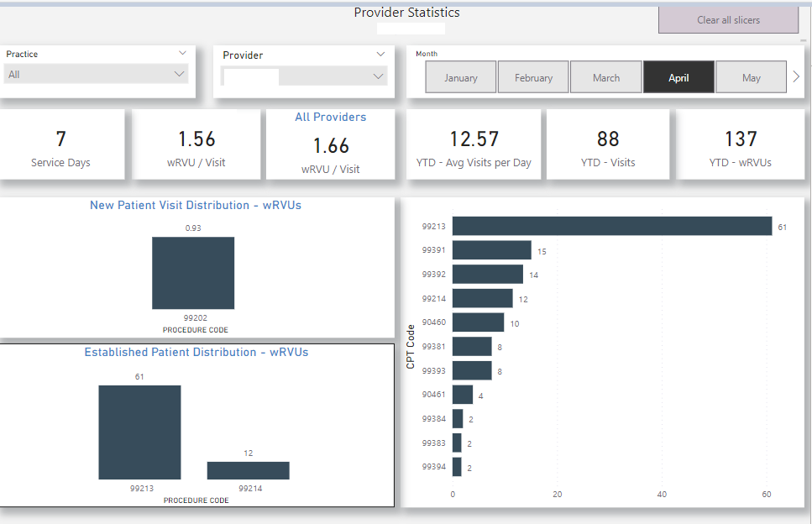
Task: Click the 1.56 wRVU / Visit card
Action: [x=196, y=144]
